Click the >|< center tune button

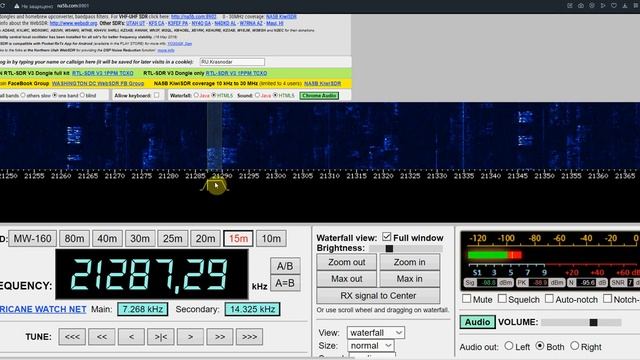tap(161, 337)
